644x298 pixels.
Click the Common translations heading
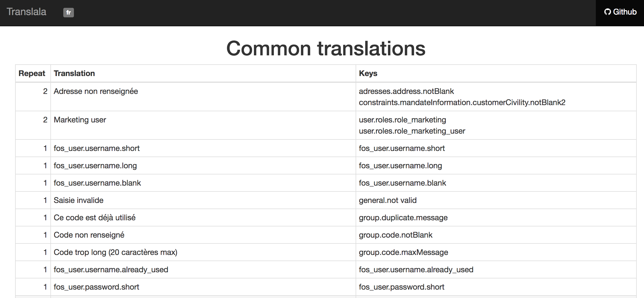pyautogui.click(x=326, y=48)
